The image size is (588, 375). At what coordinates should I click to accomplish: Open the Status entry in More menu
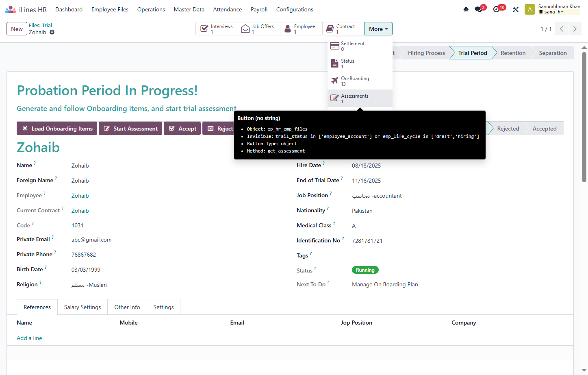[360, 63]
